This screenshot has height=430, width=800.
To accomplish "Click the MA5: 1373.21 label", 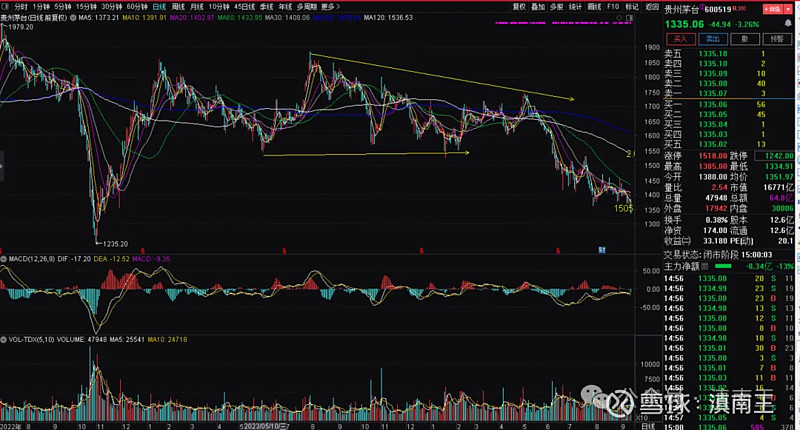I will (x=98, y=17).
